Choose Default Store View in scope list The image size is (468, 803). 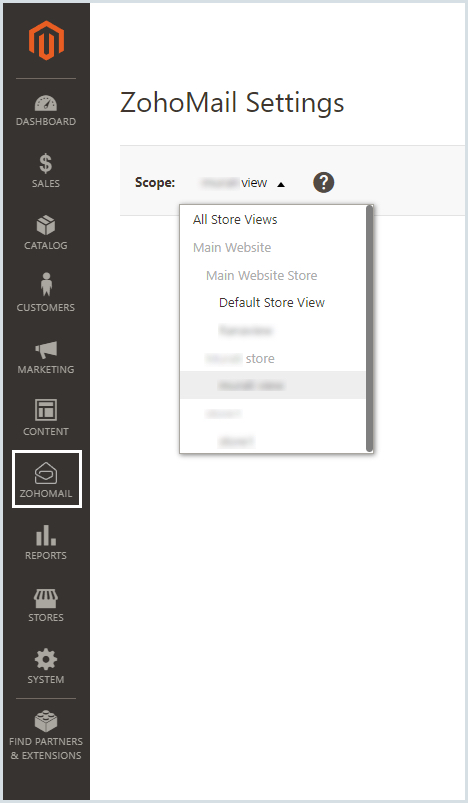point(272,303)
